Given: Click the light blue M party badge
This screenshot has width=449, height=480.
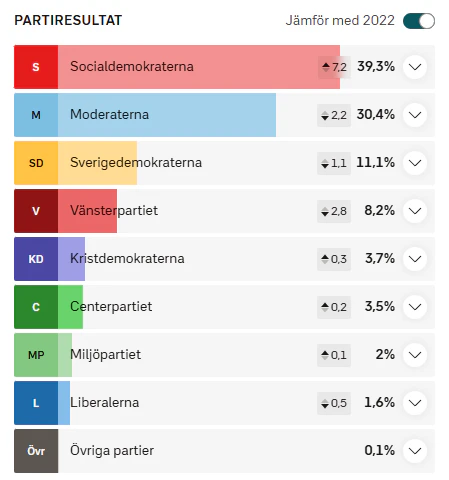Looking at the screenshot, I should [36, 115].
